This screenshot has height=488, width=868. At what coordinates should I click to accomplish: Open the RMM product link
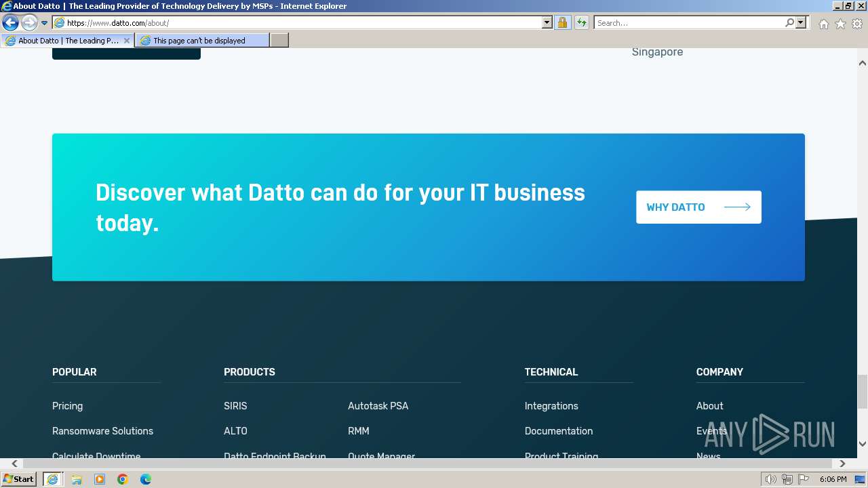pos(358,431)
